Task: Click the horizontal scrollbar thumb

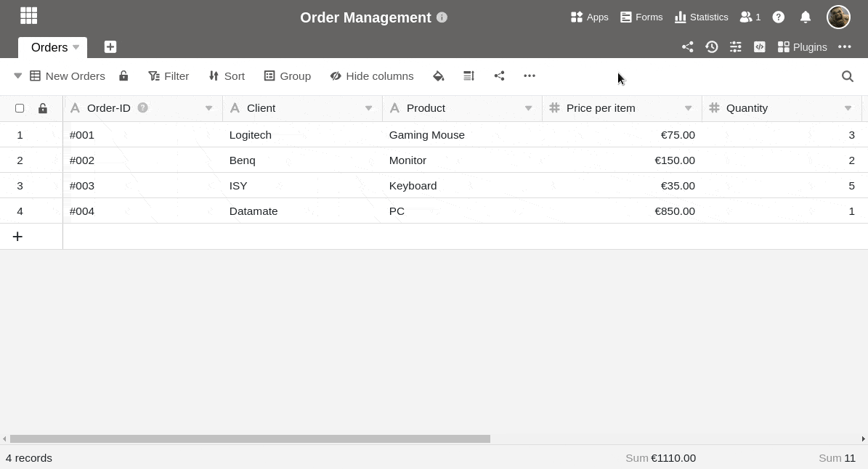Action: [x=250, y=439]
